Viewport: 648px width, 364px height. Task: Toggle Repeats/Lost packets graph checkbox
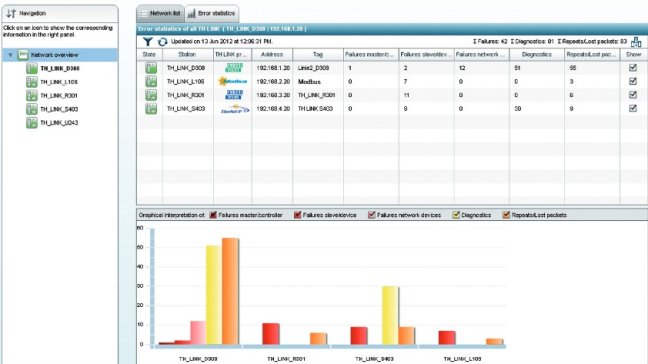click(506, 215)
